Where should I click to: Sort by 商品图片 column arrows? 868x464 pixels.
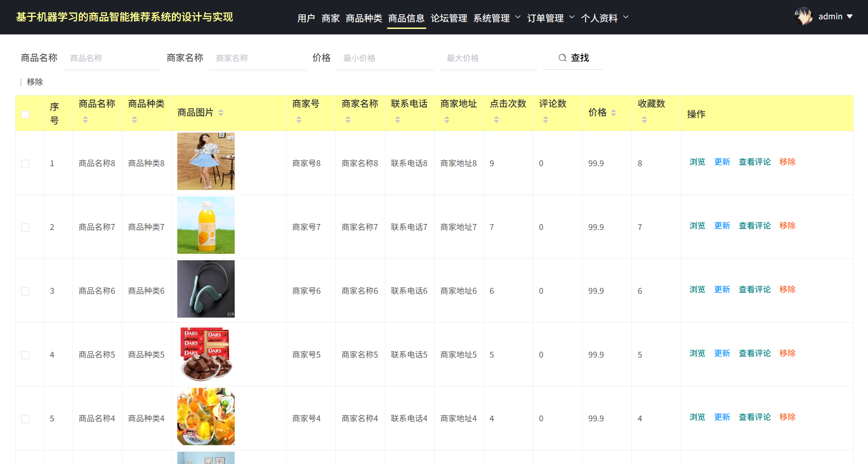[x=221, y=113]
